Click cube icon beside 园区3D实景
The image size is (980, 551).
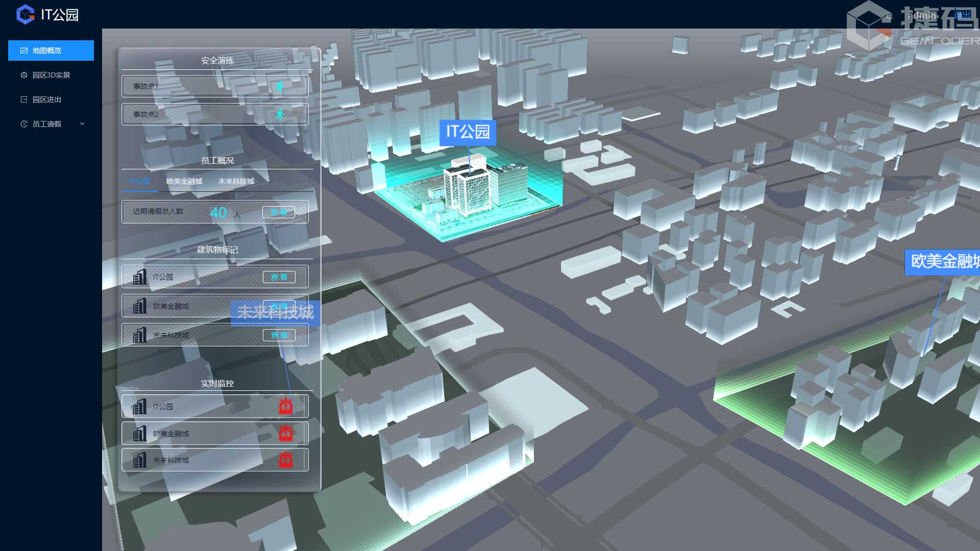click(24, 75)
